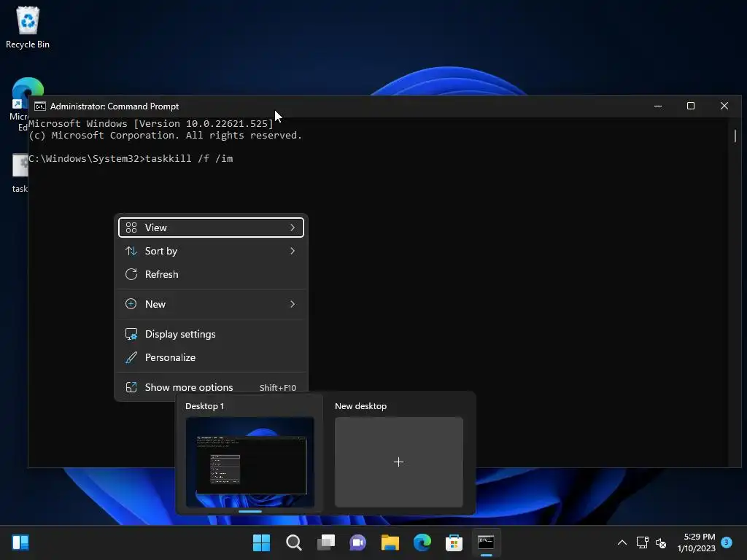Open Sort by in context menu
This screenshot has height=560, width=747.
coord(211,251)
